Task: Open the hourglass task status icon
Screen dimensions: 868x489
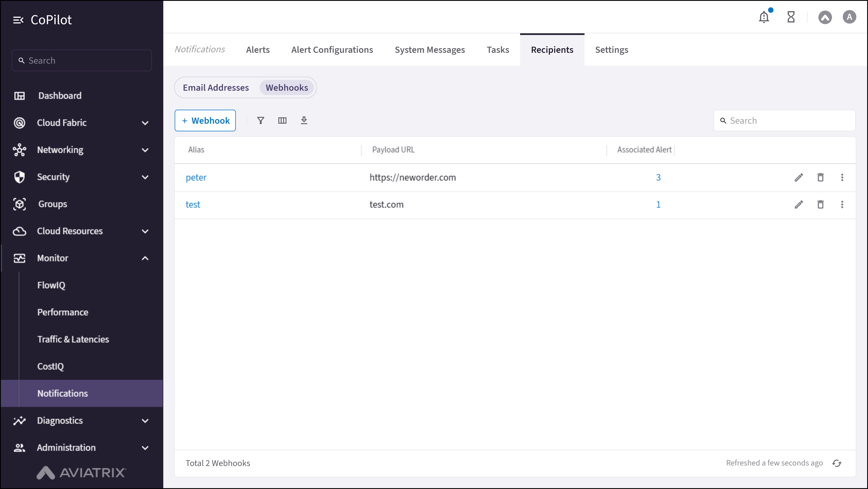Action: point(791,17)
